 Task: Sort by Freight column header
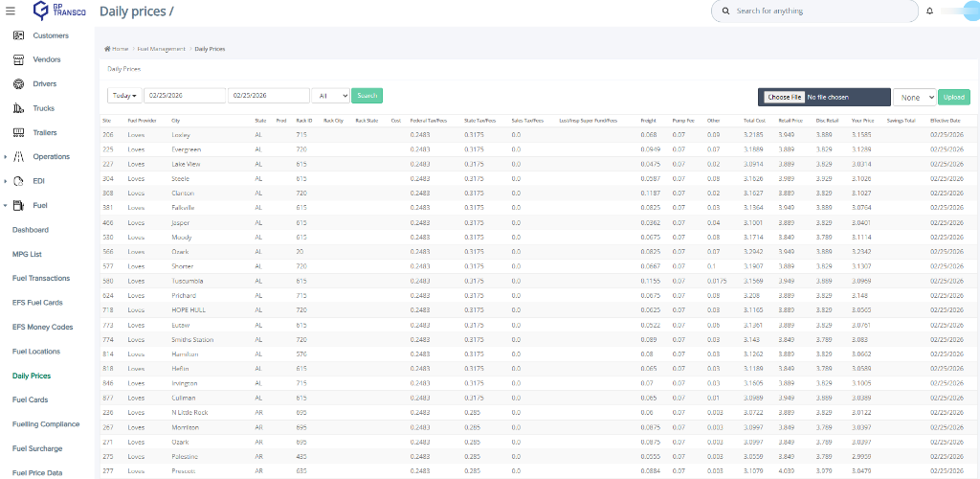[x=648, y=120]
